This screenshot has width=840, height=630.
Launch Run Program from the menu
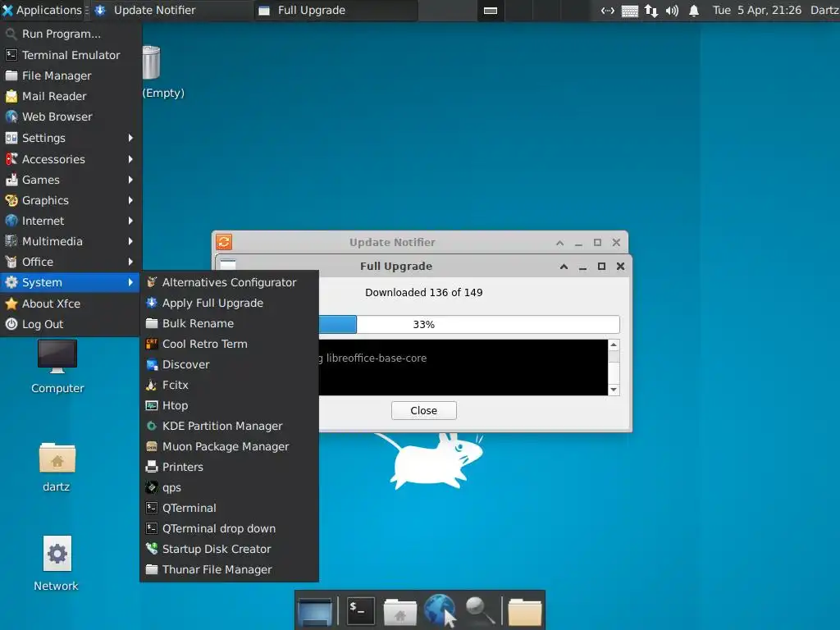70,34
